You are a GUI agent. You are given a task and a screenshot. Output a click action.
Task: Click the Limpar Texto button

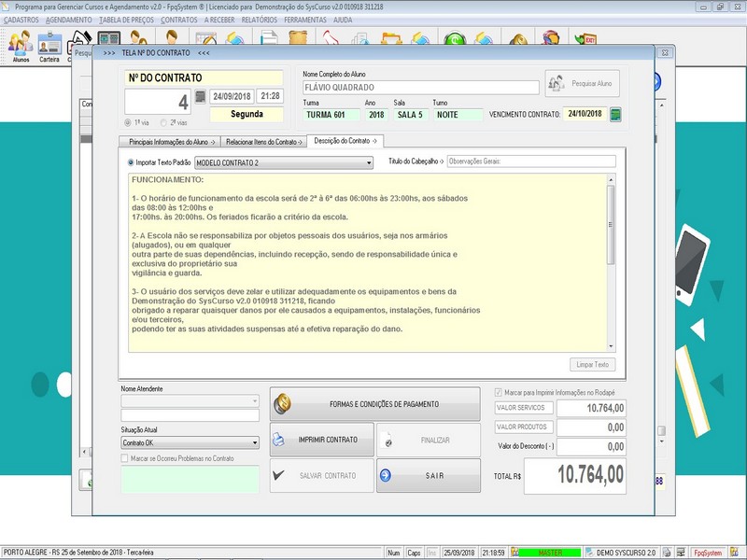(x=592, y=365)
